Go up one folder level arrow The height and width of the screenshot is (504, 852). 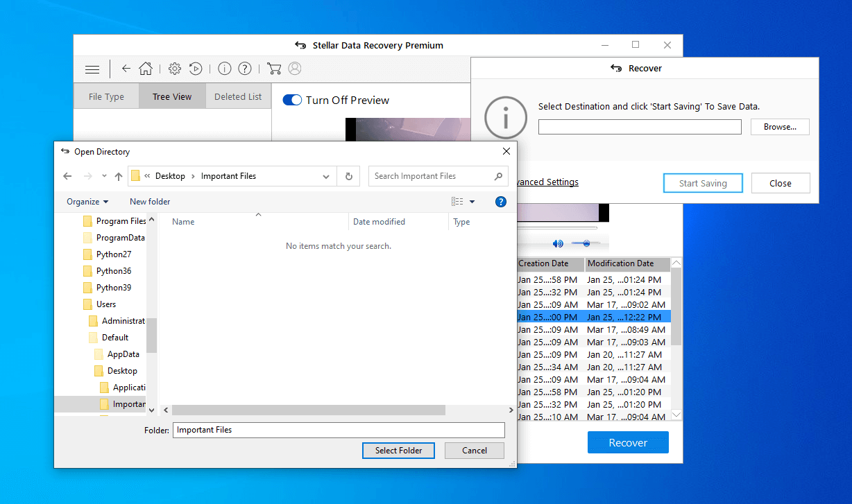119,176
